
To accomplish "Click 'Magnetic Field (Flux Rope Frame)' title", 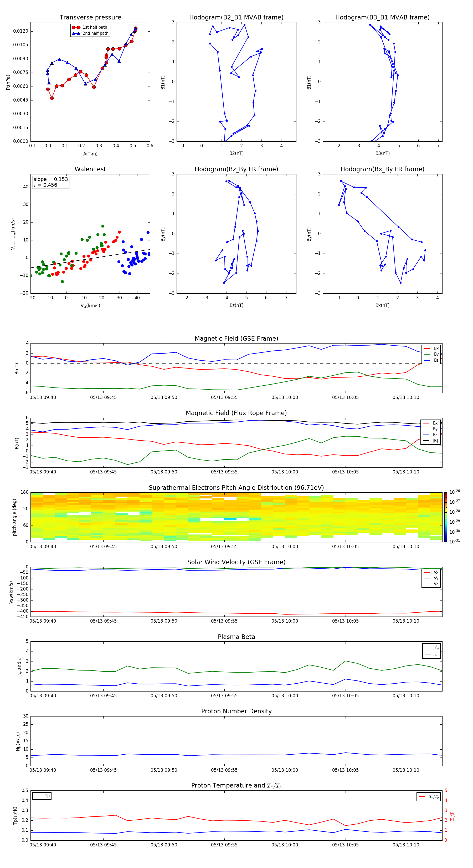I will pos(236,413).
